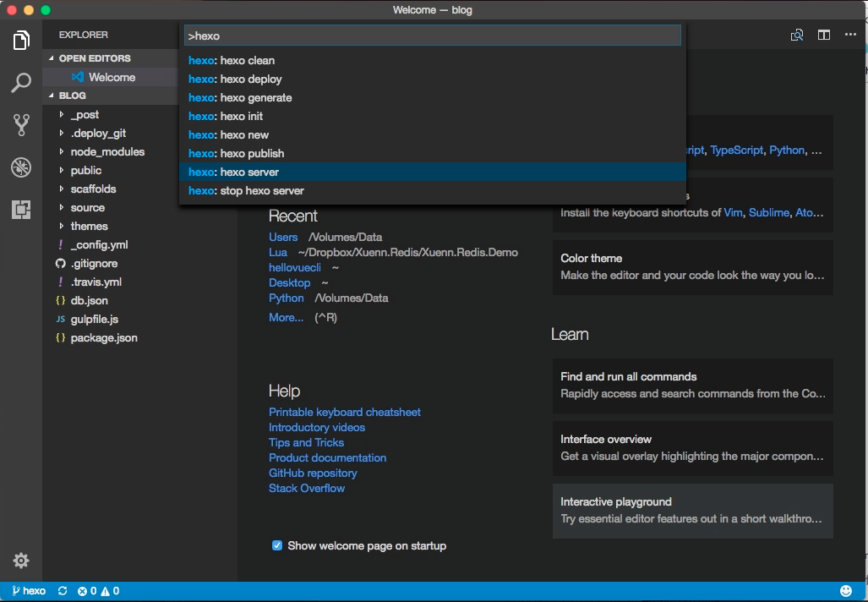Open the Interface overview card
This screenshot has width=868, height=602.
point(692,448)
